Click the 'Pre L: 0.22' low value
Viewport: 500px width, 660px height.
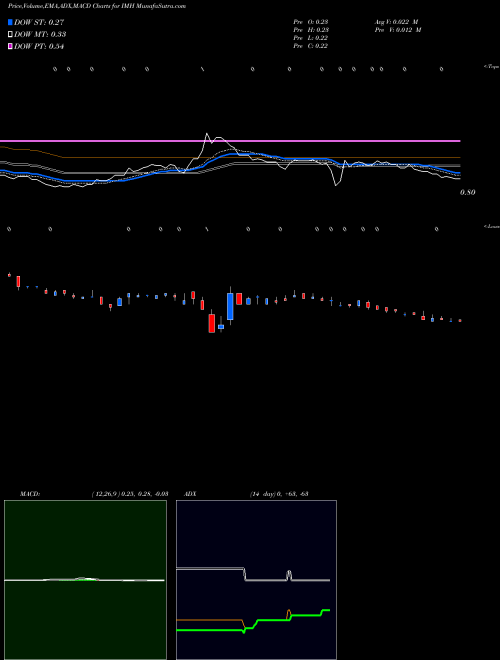tap(311, 38)
